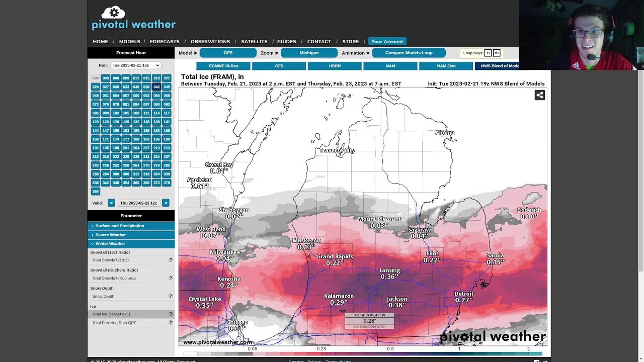The height and width of the screenshot is (362, 644).
Task: Open FORECASTS in navigation menu
Action: coord(165,42)
